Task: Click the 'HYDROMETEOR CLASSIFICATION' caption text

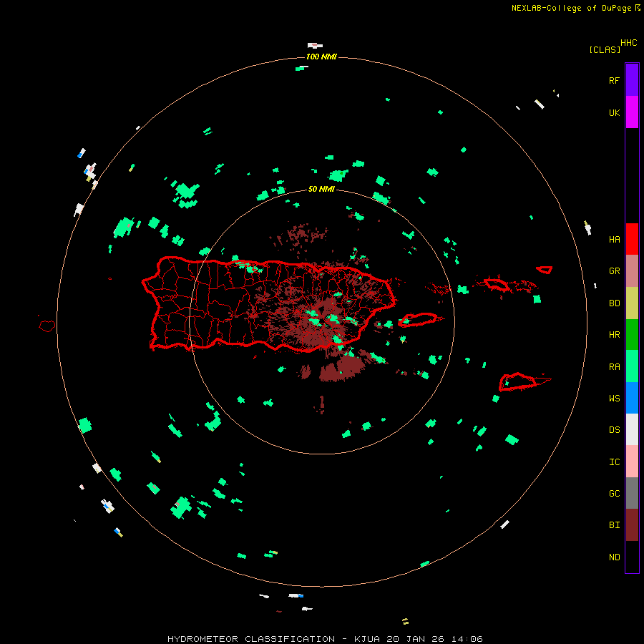Action: click(251, 639)
